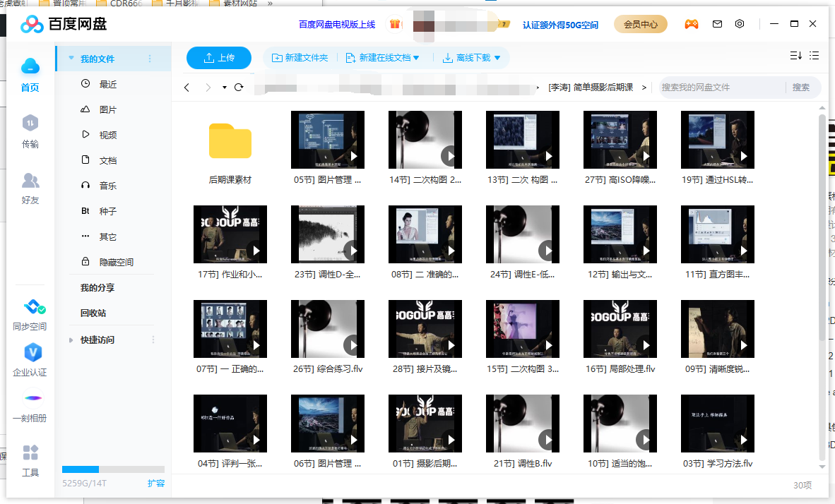Viewport: 835px width, 504px height.
Task: Click the 百度网盘 logo
Action: (x=64, y=24)
